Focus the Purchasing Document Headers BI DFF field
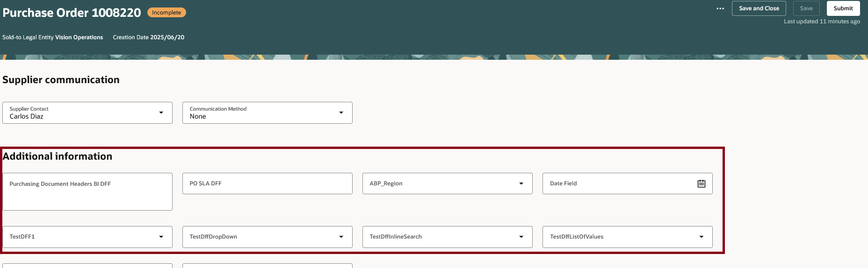The height and width of the screenshot is (268, 868). tap(87, 192)
